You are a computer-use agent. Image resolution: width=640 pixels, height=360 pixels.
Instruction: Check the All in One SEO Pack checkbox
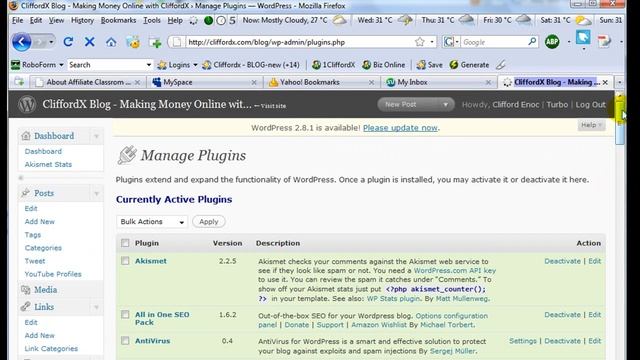125,315
